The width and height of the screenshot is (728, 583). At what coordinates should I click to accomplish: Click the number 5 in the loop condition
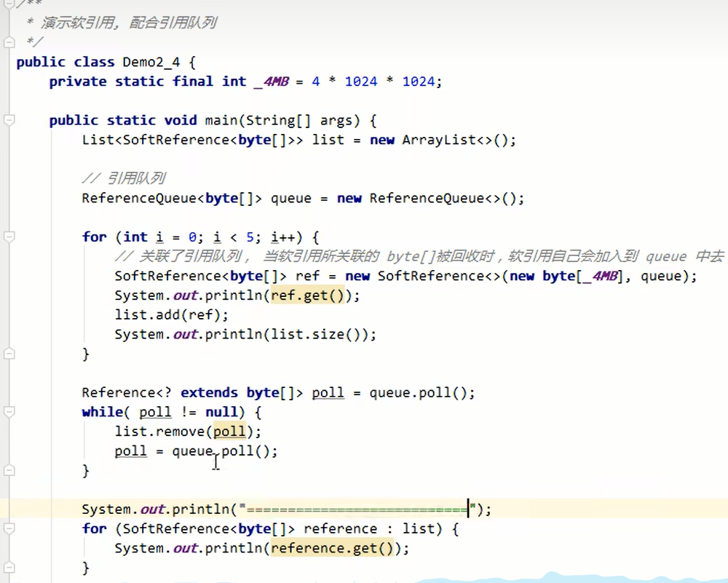(x=250, y=237)
